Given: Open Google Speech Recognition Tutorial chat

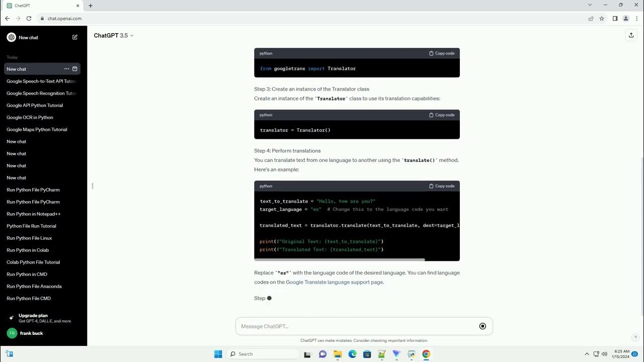Looking at the screenshot, I should click(42, 93).
